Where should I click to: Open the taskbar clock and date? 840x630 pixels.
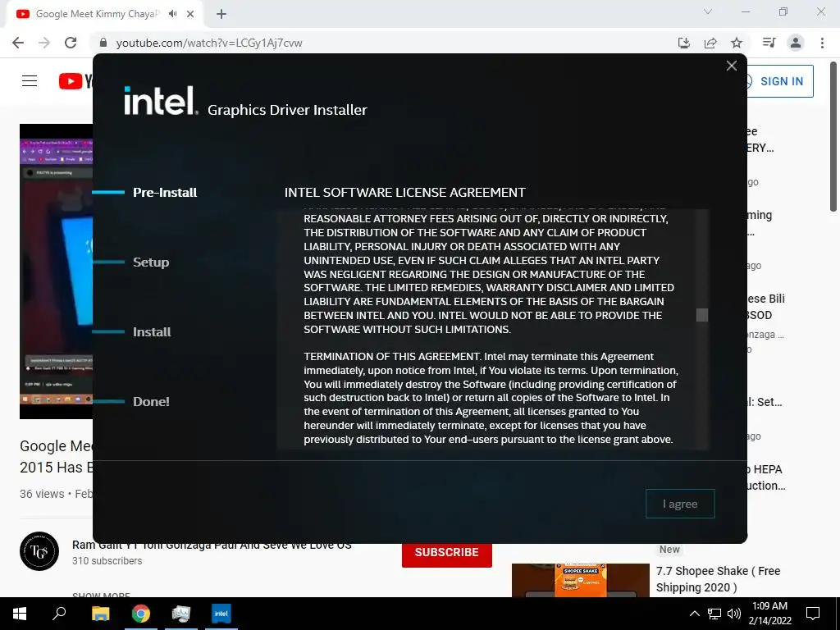[769, 614]
